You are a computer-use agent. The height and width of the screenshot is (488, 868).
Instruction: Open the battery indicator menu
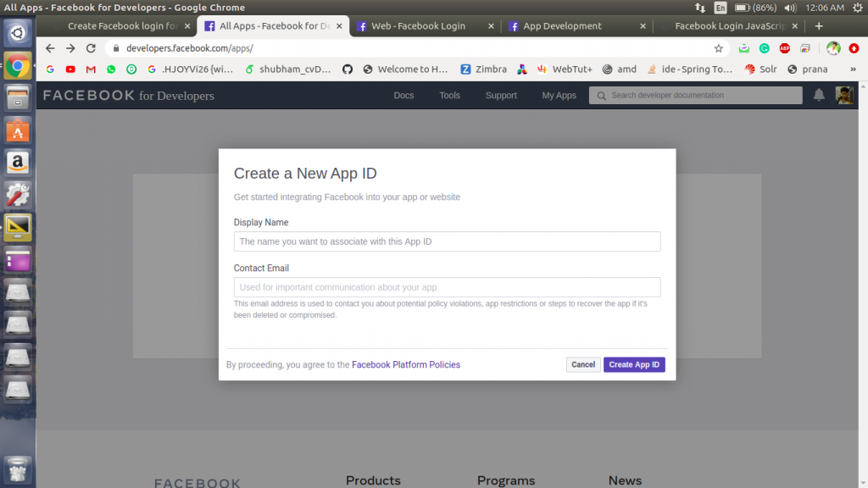pos(755,7)
